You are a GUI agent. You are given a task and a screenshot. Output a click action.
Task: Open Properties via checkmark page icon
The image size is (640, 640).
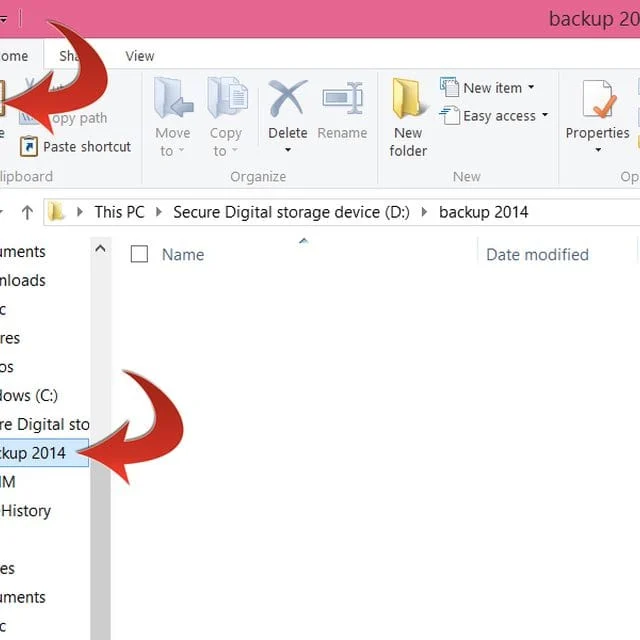(599, 99)
